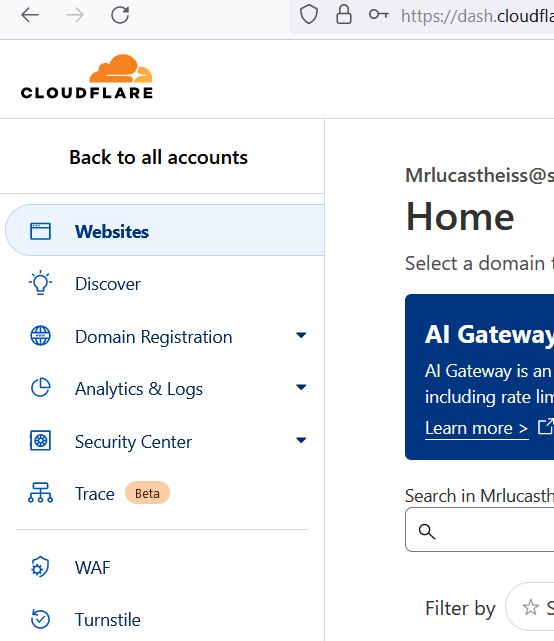Viewport: 554px width, 641px height.
Task: Click the 'Search in Mrlucasth' label
Action: 480,495
